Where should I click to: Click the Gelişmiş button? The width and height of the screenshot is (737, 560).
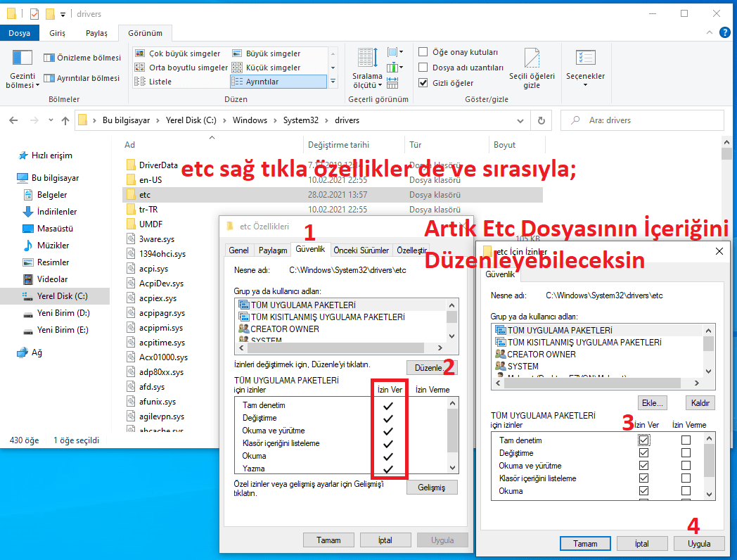coord(432,488)
